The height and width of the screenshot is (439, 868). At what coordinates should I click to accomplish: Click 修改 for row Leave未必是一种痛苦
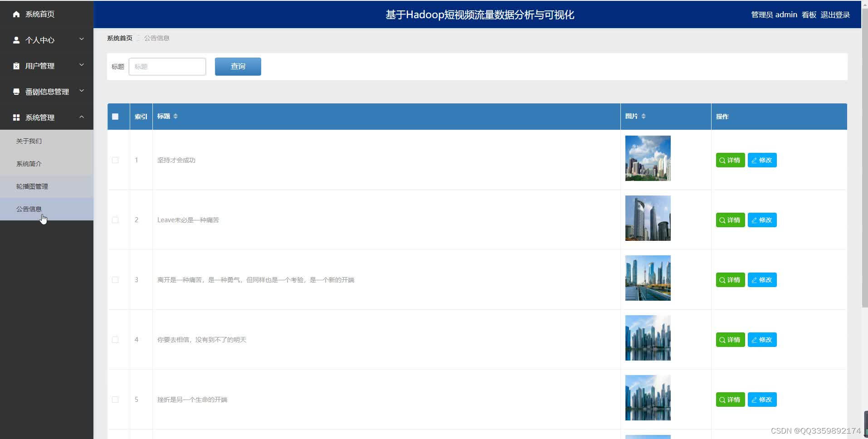click(762, 220)
